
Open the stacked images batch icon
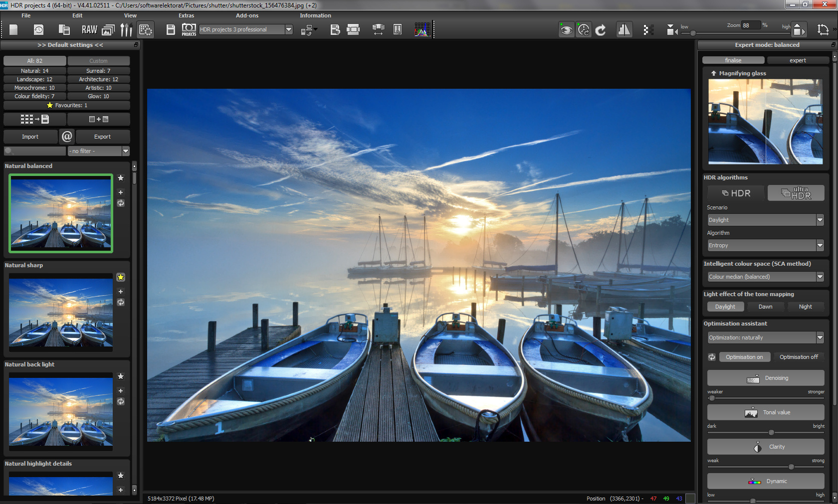[108, 30]
